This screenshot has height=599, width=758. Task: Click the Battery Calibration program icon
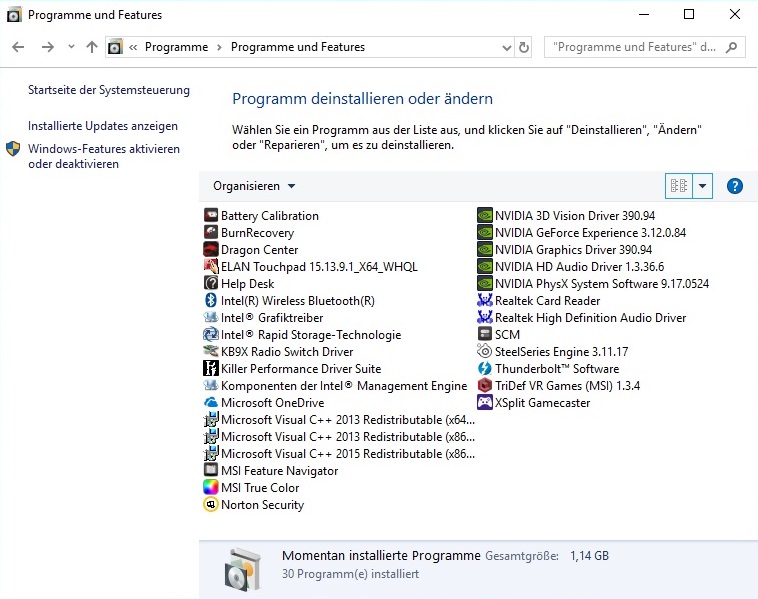(211, 215)
